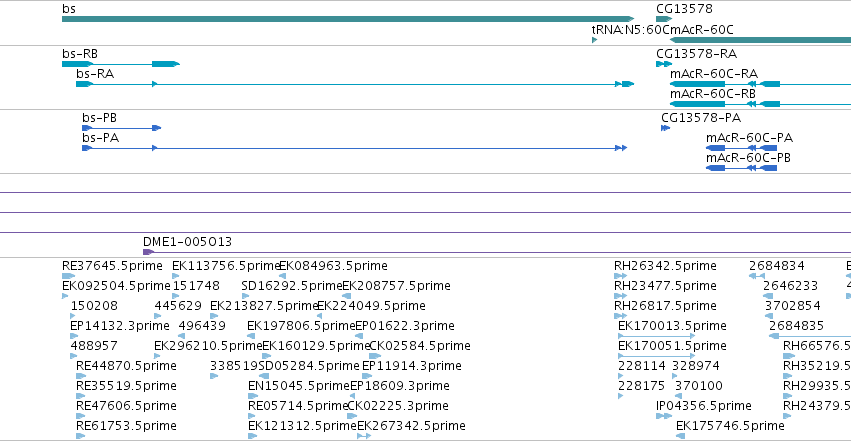Viewport: 851px width, 441px height.
Task: Select mAcR-60C-PA protein label
Action: click(749, 138)
